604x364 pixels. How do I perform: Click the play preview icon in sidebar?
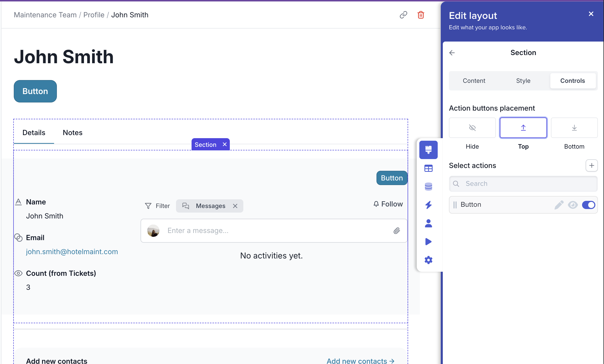pos(428,242)
